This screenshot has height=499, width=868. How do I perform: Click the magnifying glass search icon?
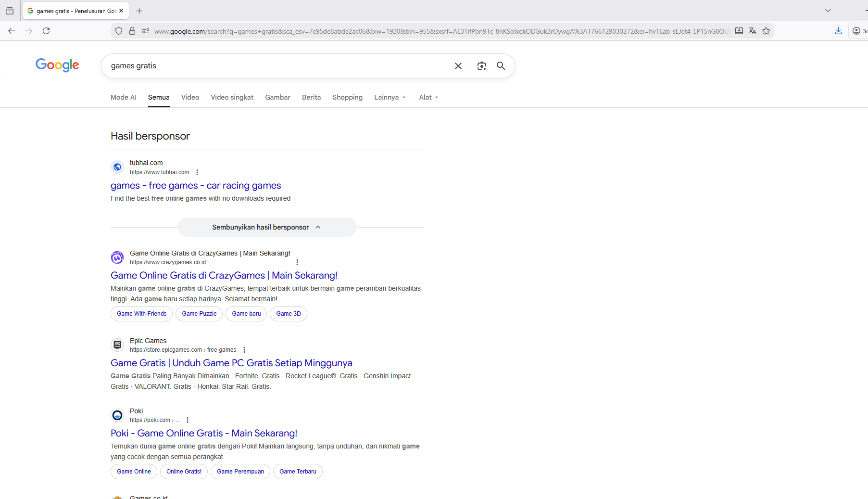click(501, 66)
